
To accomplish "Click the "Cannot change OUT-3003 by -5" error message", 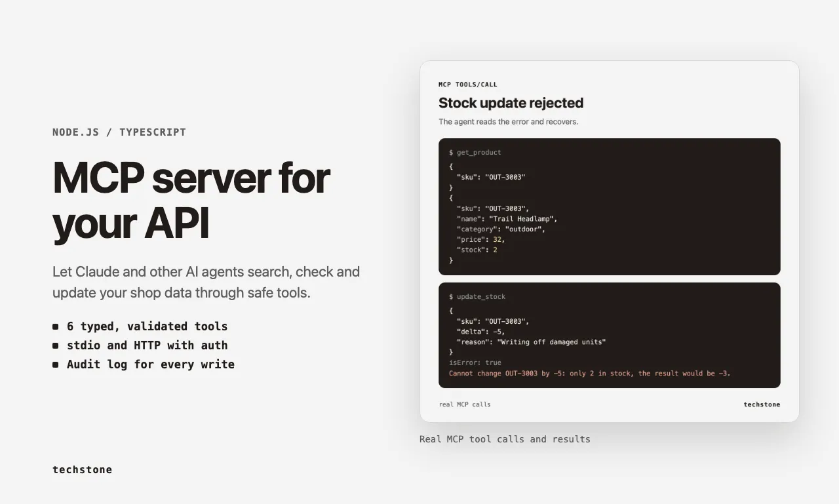I will point(590,374).
